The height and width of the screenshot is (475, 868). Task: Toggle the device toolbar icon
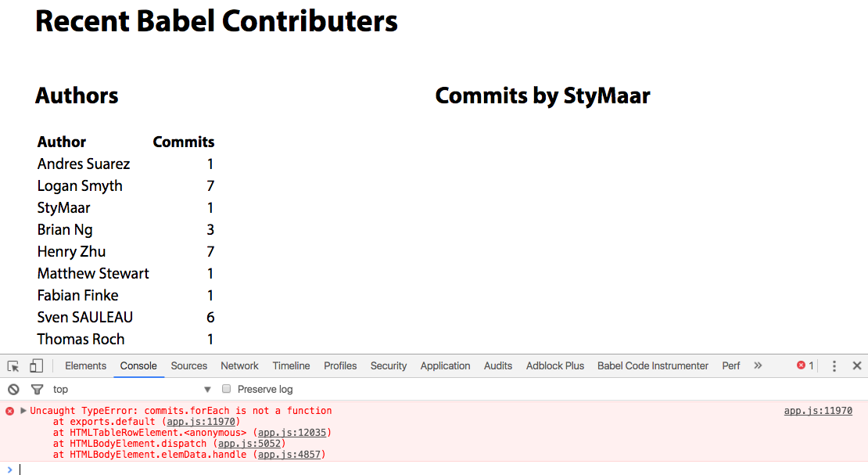tap(36, 365)
